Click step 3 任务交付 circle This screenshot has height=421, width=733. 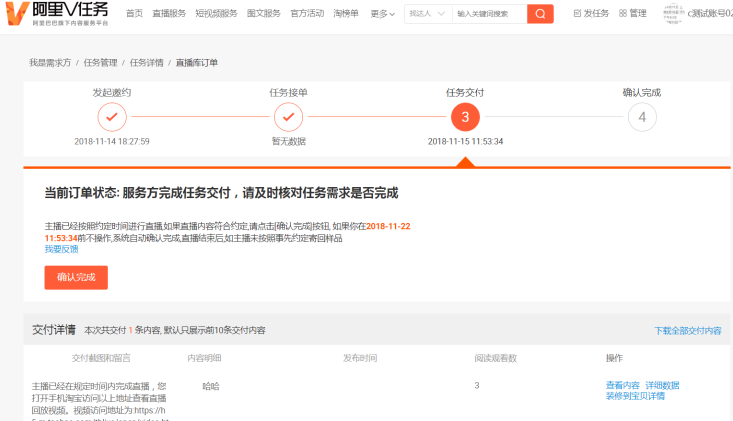coord(465,117)
